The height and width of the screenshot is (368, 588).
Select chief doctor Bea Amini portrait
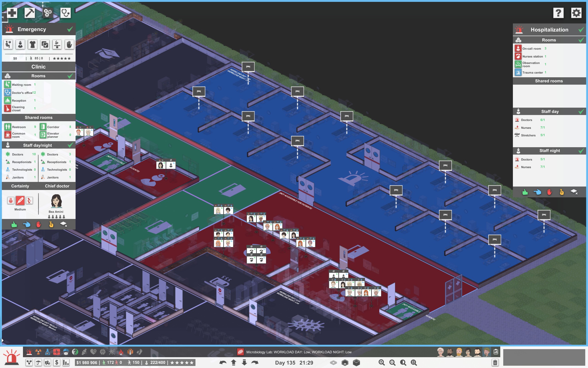click(x=56, y=201)
